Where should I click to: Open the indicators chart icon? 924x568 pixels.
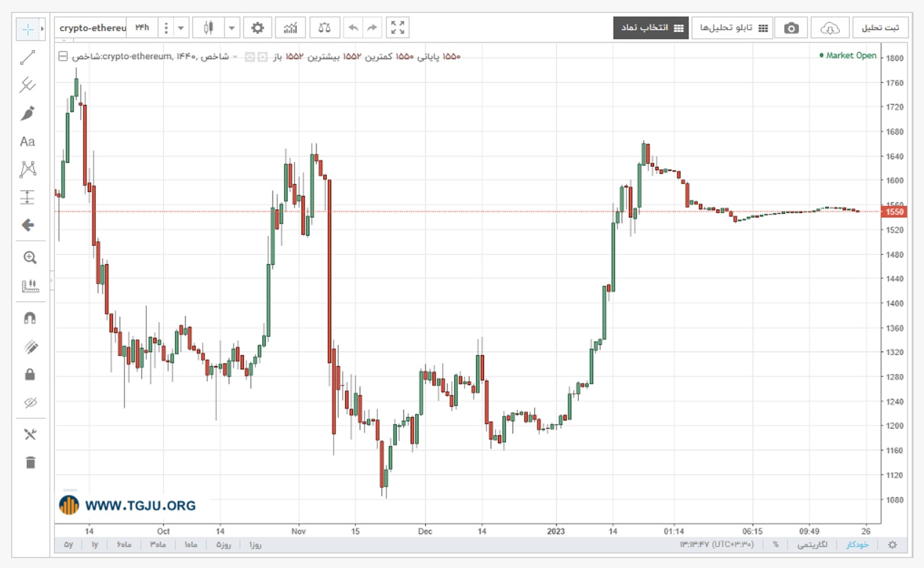click(291, 28)
